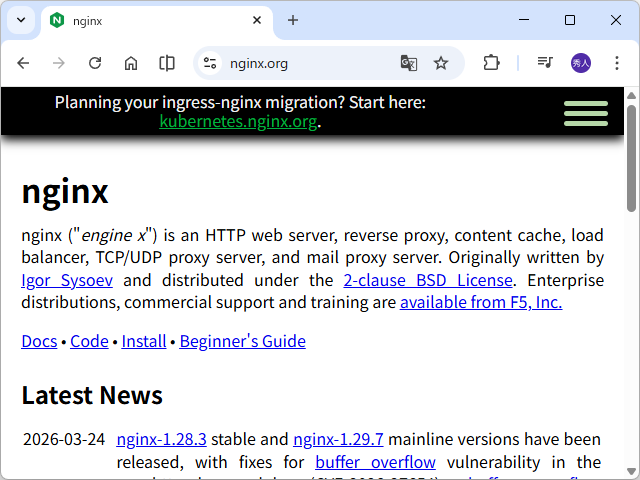Toggle the split view icon
Screen dimensions: 640x480
click(167, 63)
